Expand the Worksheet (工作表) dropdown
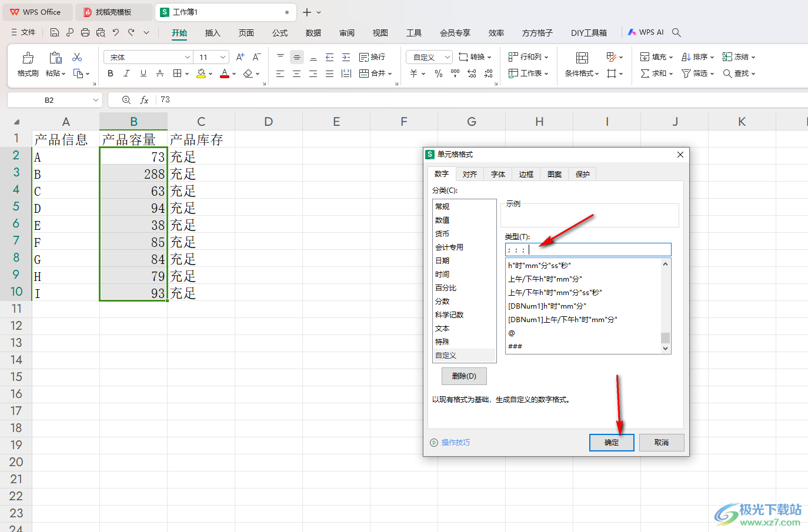 coord(546,73)
